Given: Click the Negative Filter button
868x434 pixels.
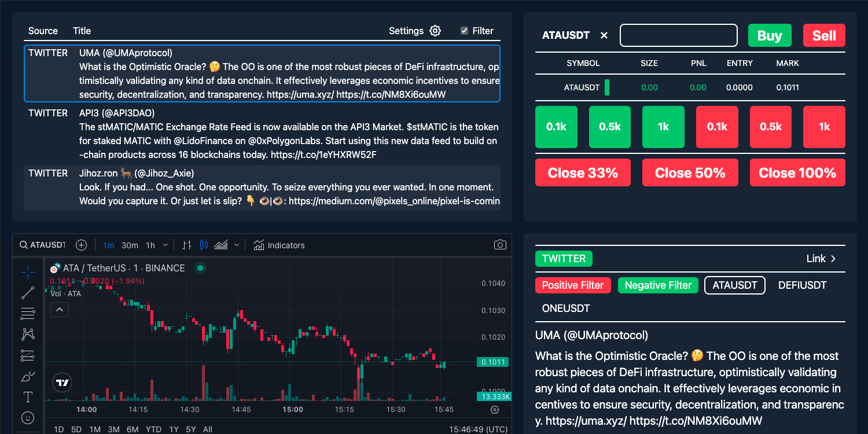Looking at the screenshot, I should (x=659, y=285).
